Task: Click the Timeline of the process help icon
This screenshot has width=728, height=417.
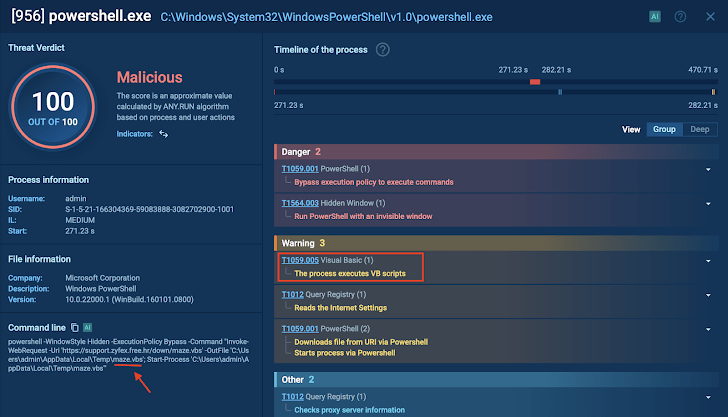Action: (382, 50)
